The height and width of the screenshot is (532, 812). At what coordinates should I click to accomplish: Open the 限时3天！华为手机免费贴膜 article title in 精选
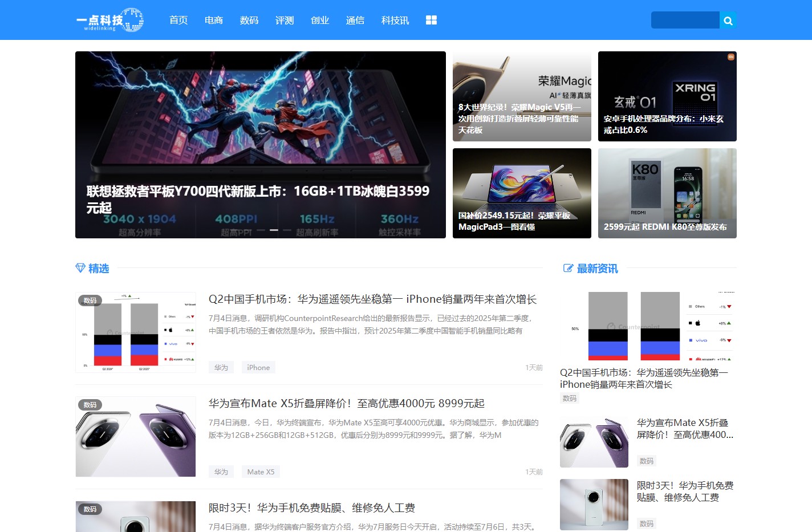pyautogui.click(x=312, y=508)
